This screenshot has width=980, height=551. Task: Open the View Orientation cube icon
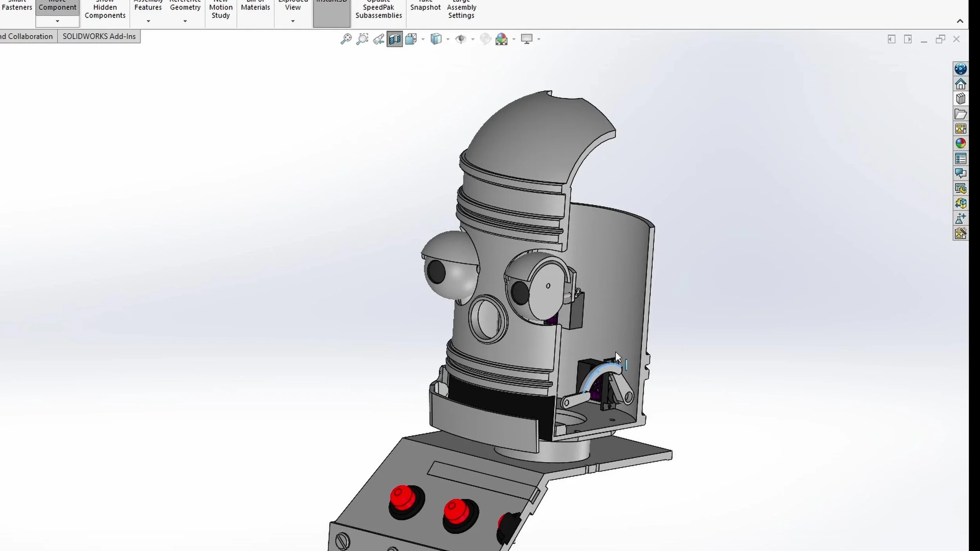pyautogui.click(x=411, y=39)
